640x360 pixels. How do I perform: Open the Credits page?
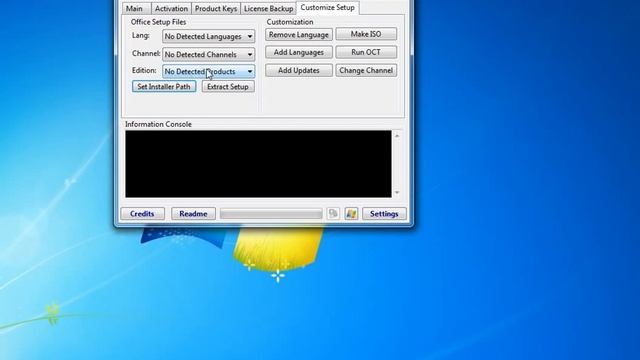tap(142, 213)
